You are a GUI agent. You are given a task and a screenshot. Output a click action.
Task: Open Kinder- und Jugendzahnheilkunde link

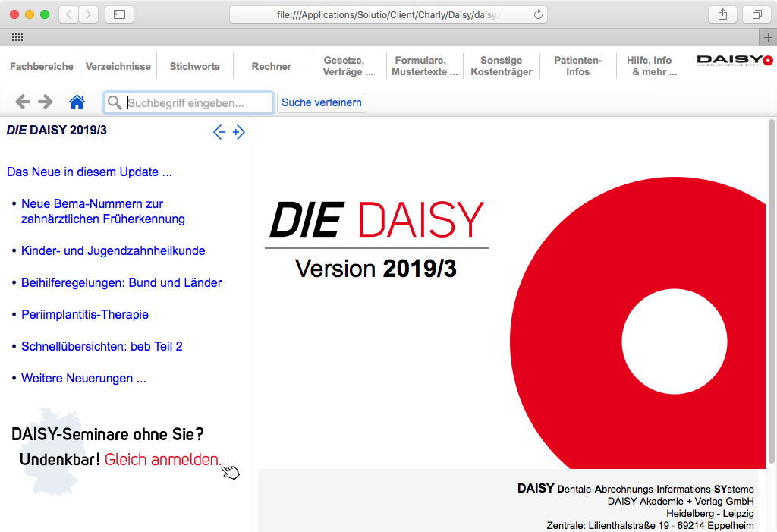pos(113,251)
